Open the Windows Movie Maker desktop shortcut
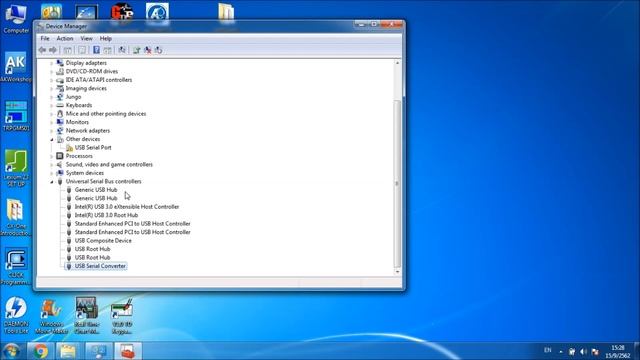640x360 pixels. click(x=51, y=316)
